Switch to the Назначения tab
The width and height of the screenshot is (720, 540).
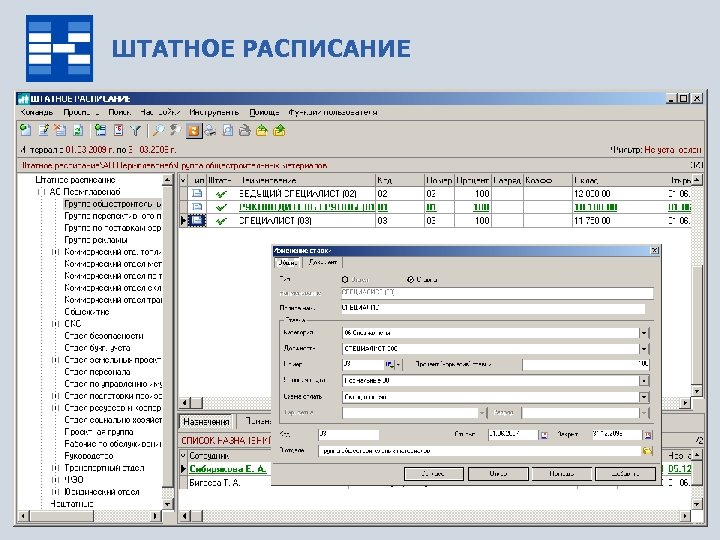pyautogui.click(x=206, y=422)
